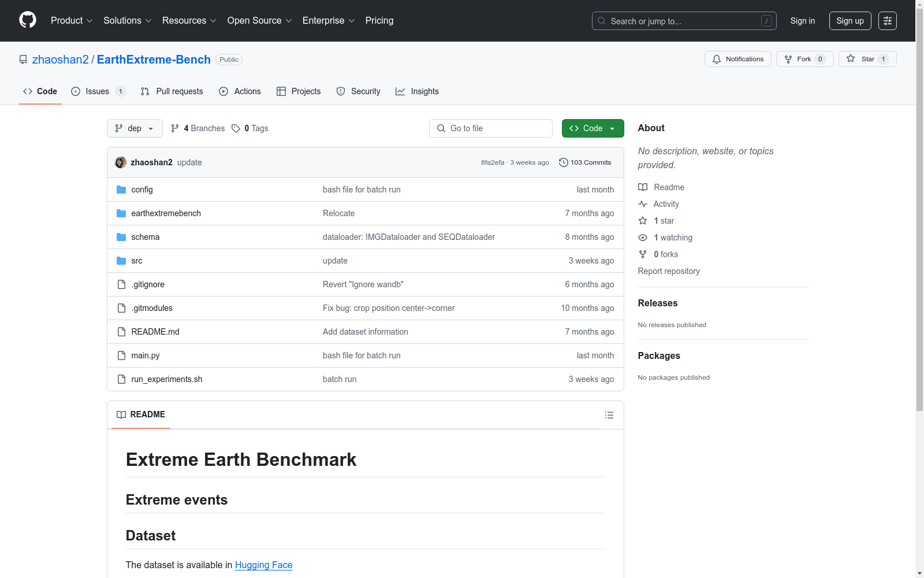Click the config folder icon
924x578 pixels.
[121, 190]
